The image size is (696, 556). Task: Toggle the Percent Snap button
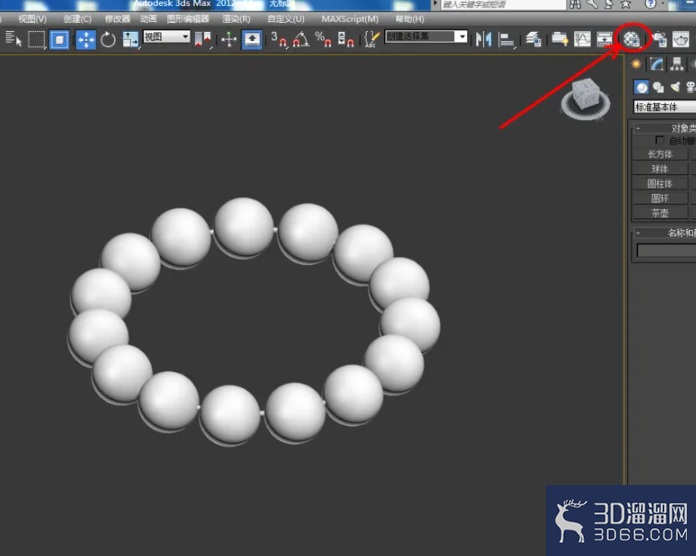coord(323,39)
